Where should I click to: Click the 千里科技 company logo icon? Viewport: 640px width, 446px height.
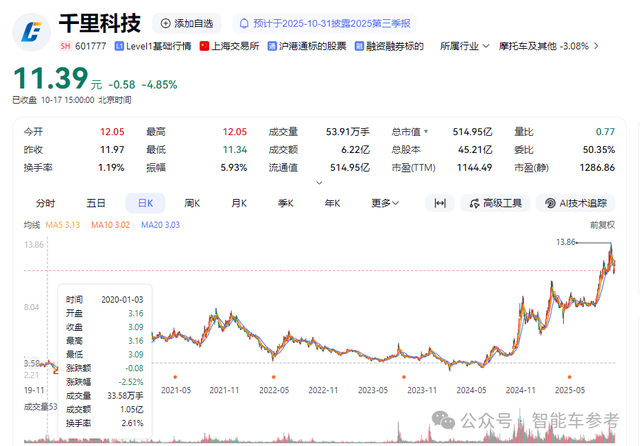tap(32, 32)
